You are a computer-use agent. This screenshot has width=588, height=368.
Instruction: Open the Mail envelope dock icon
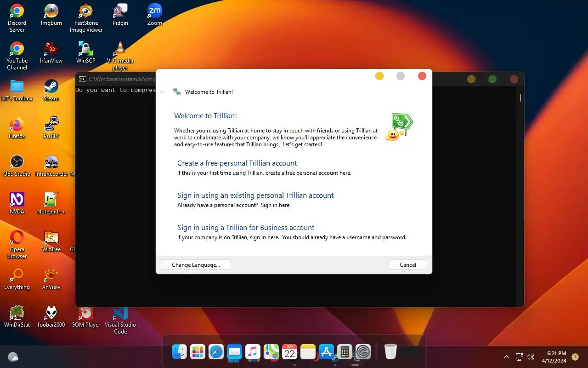(234, 352)
